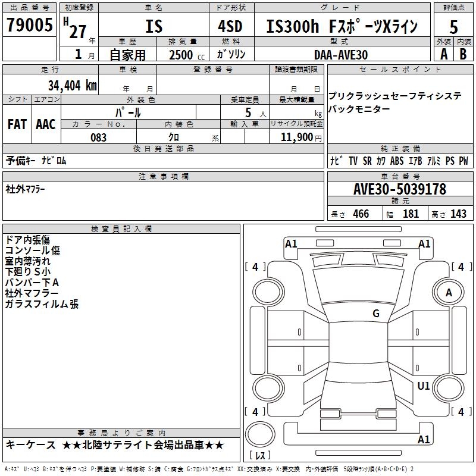Viewport: 476px width, 476px height.
Task: Select the overall score value 5
Action: (x=453, y=27)
